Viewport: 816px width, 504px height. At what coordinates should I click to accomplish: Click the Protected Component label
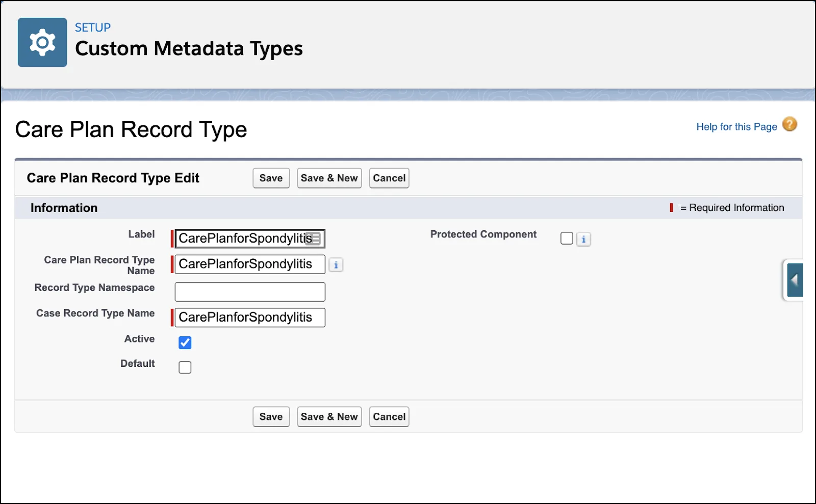(x=483, y=234)
